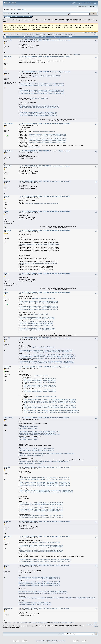The height and width of the screenshot is (644, 101).
Task: Open the username link Brightcrypto
Action: coord(8,57)
